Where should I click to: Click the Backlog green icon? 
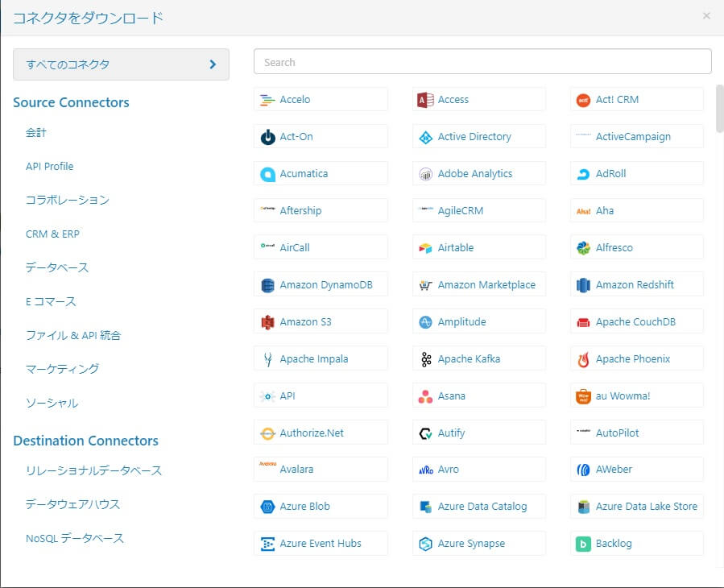pos(583,544)
